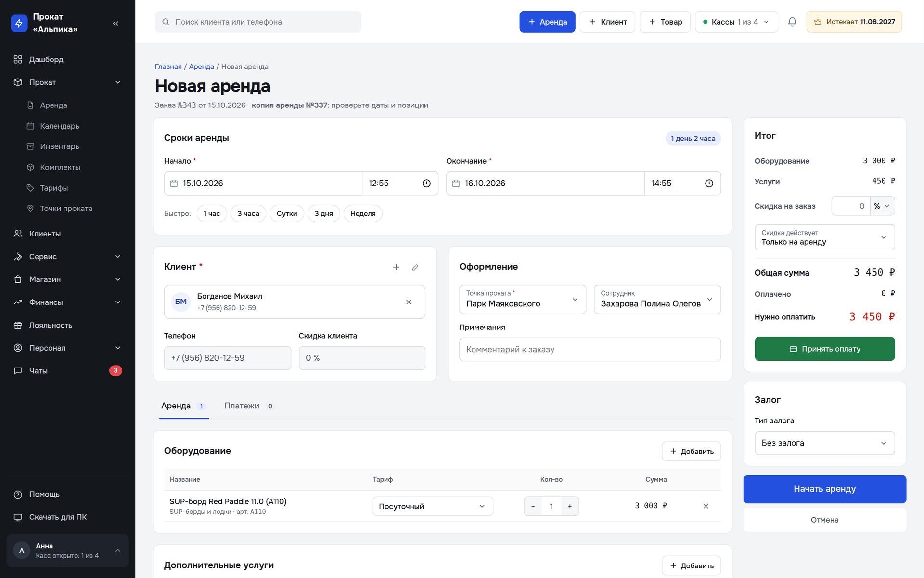
Task: Expand the Финансы menu group
Action: click(67, 302)
